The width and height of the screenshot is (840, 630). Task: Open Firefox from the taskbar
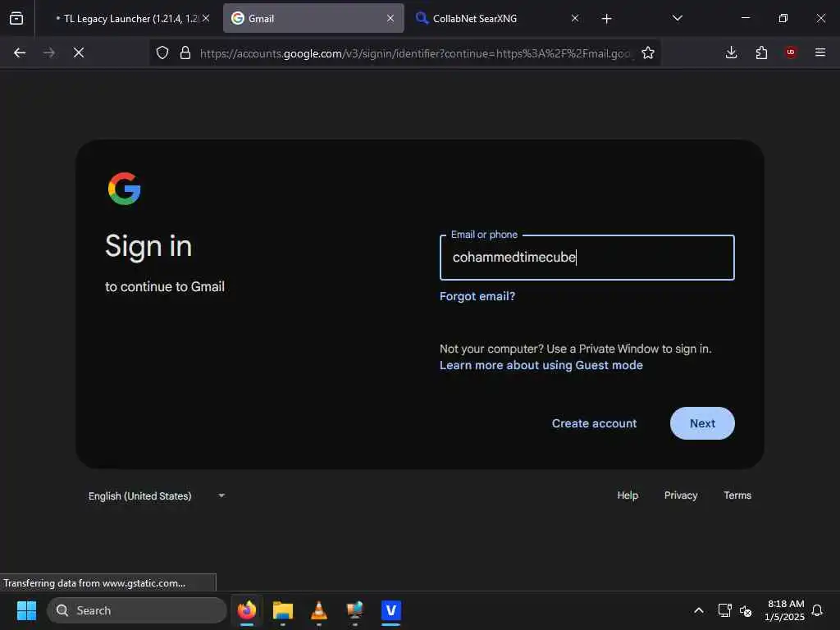[247, 610]
